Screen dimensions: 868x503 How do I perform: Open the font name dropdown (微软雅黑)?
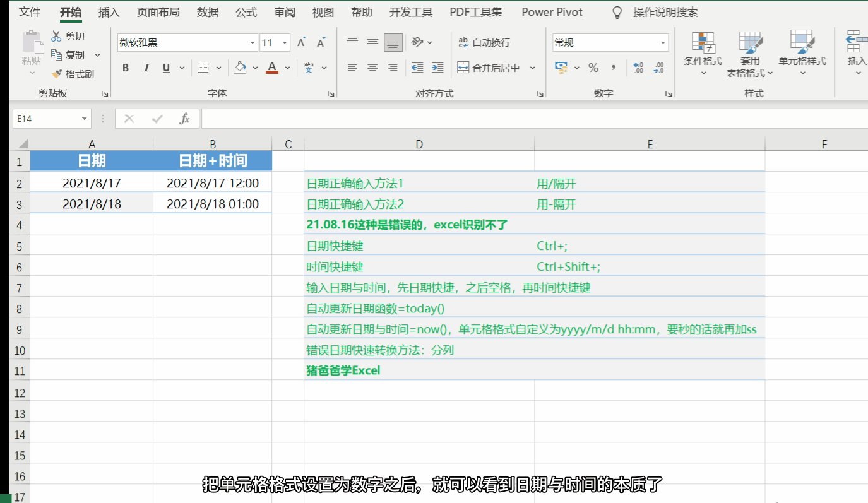pyautogui.click(x=253, y=43)
